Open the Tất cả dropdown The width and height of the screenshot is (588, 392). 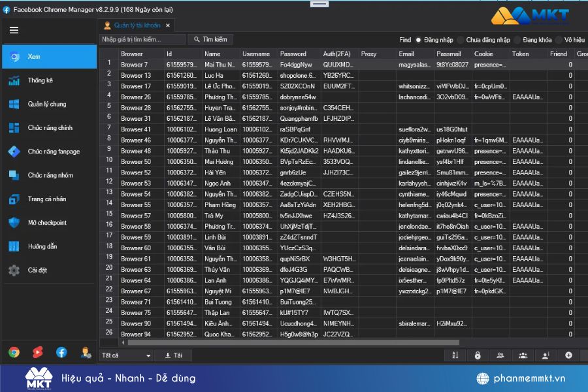[x=126, y=355]
